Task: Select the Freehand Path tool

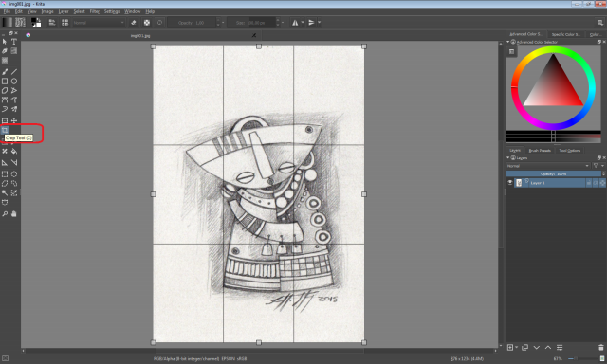Action: pos(14,100)
